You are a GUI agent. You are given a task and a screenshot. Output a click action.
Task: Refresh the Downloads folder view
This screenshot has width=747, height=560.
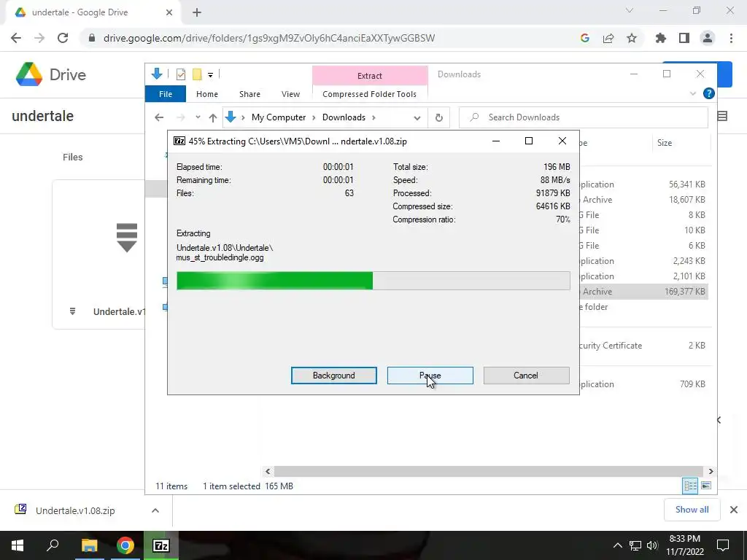click(438, 117)
